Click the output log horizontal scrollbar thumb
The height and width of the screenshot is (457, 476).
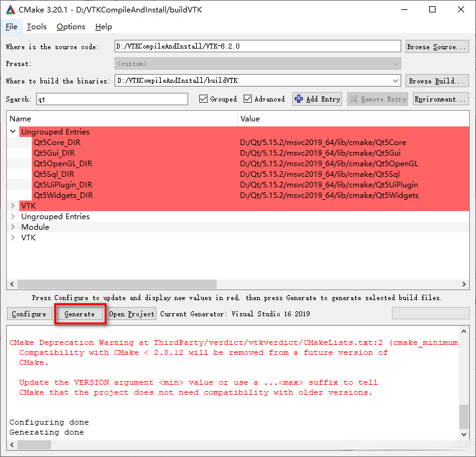(34, 445)
